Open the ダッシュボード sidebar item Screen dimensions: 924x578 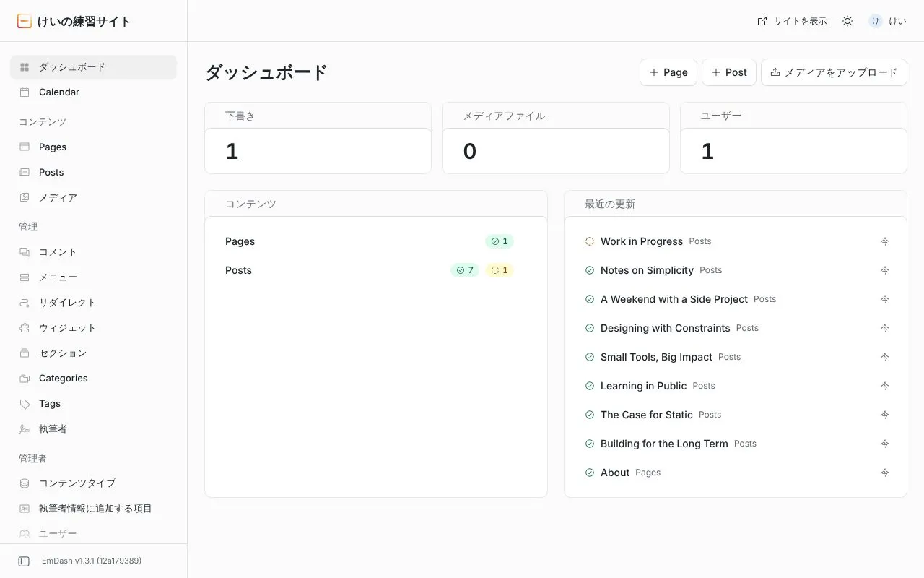93,67
